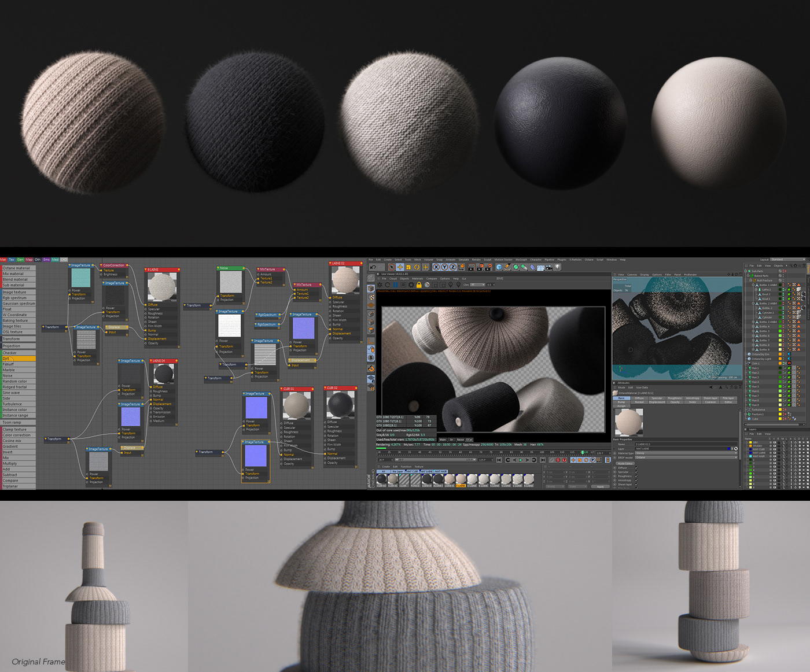Select Image texture in node list
This screenshot has width=810, height=672.
point(18,292)
